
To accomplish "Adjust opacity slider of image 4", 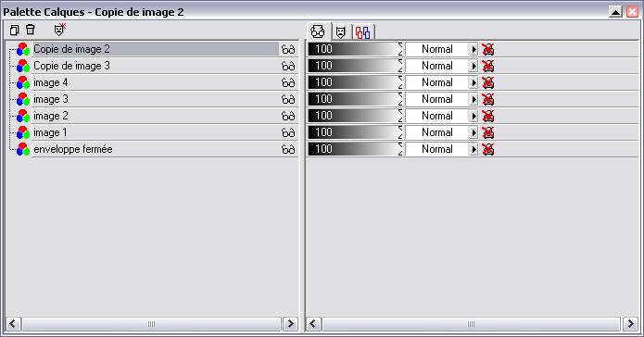I will (356, 82).
